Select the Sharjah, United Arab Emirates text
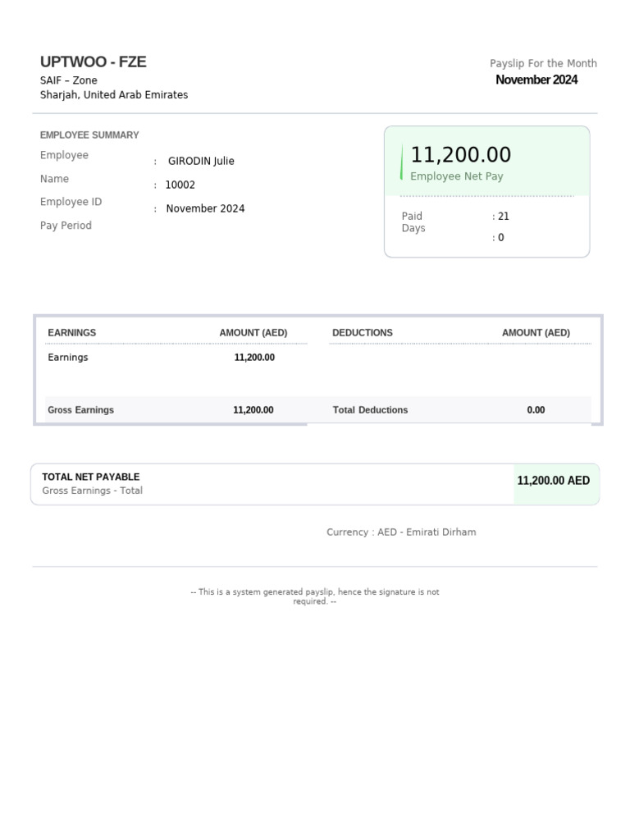The image size is (630, 840). pos(114,95)
